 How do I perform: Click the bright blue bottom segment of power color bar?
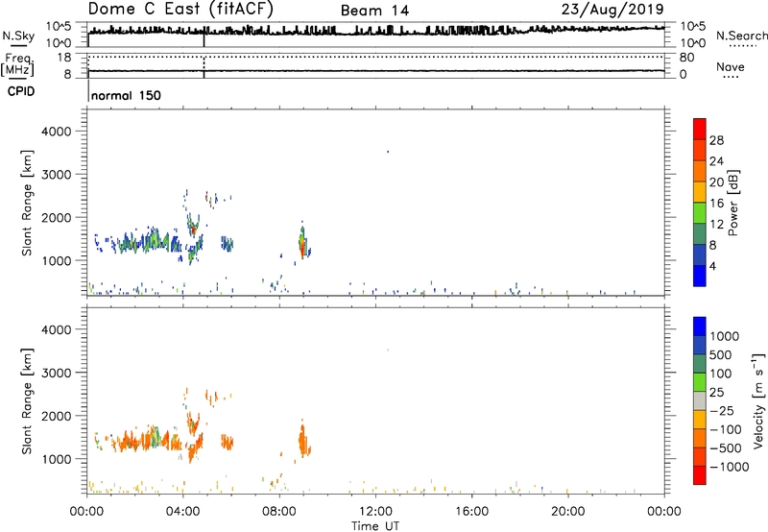(x=700, y=277)
